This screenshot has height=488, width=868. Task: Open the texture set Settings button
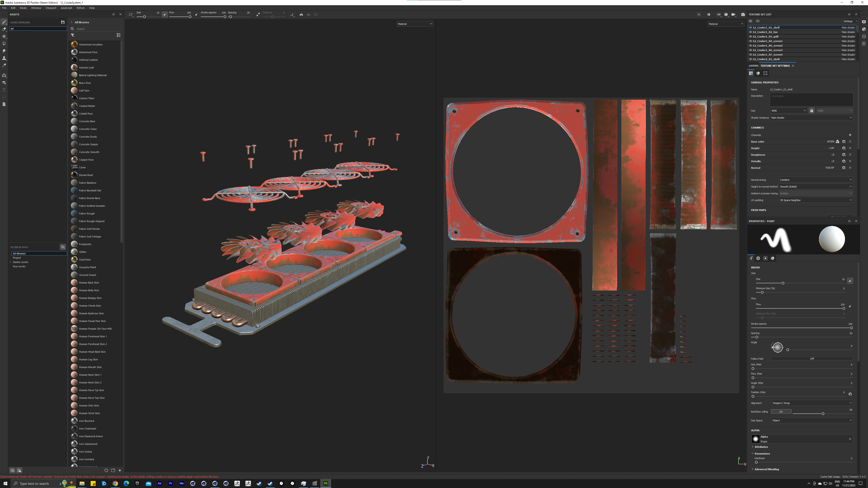(849, 21)
